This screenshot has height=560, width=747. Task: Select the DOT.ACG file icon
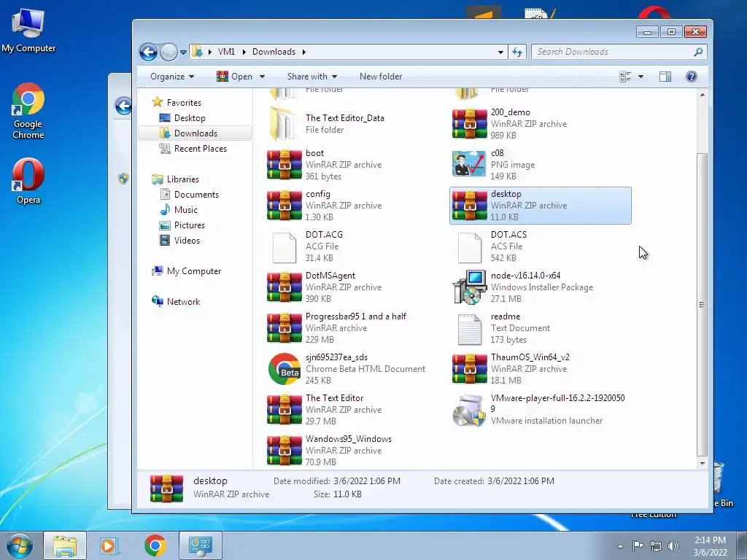(285, 247)
